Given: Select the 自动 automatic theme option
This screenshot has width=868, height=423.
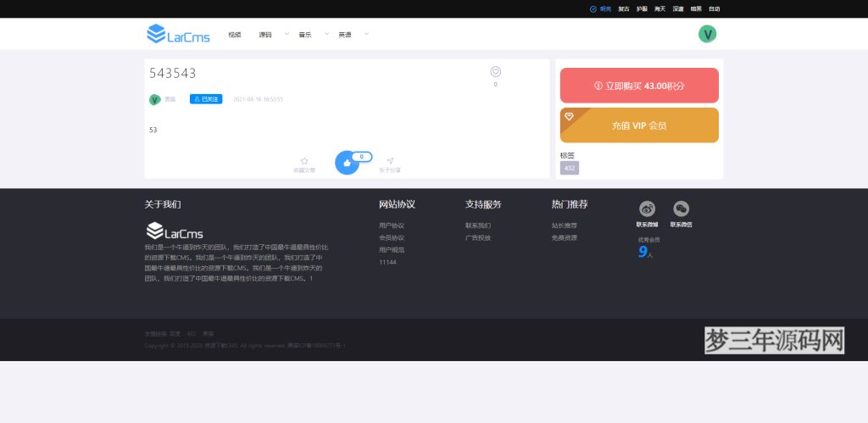Looking at the screenshot, I should tap(714, 8).
